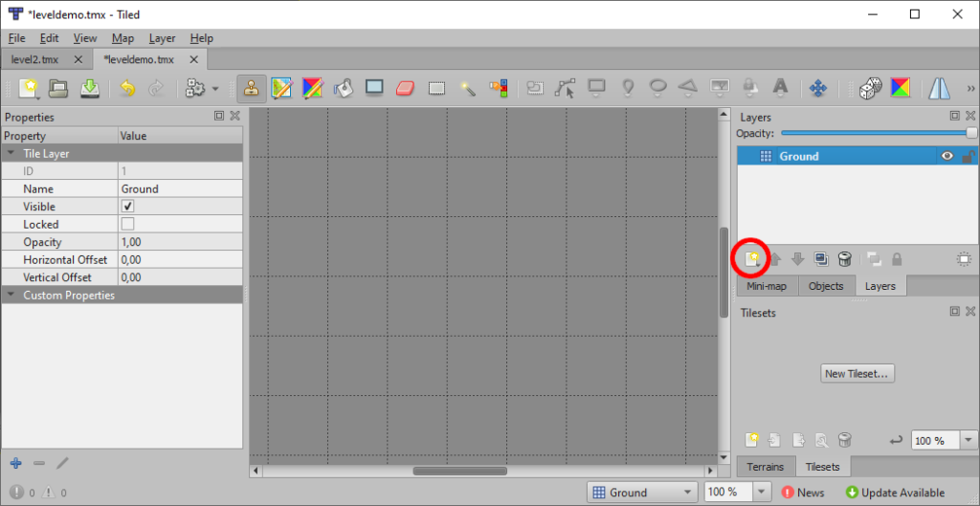Select the Terrain Brush tool
Viewport: 980px width, 506px height.
[x=282, y=89]
